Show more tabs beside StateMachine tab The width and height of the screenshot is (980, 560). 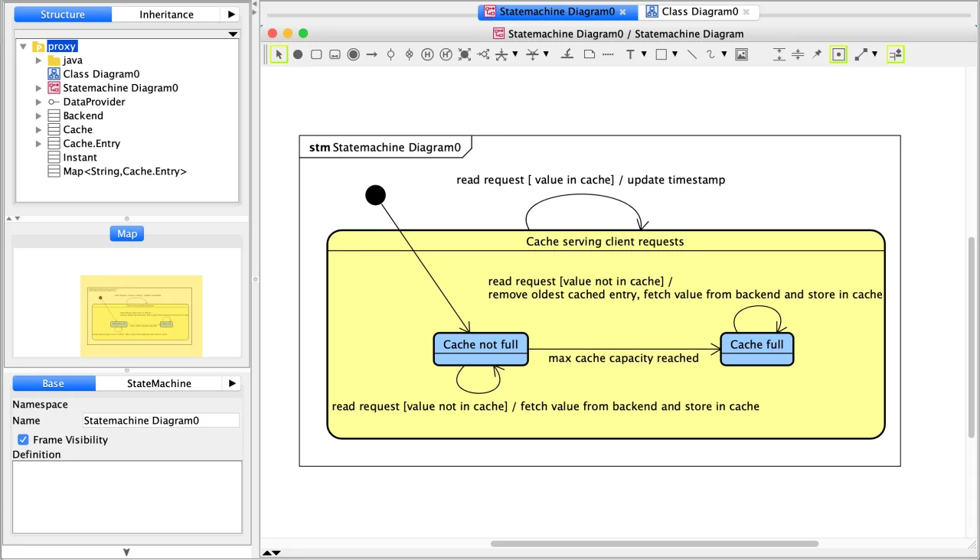pos(233,383)
